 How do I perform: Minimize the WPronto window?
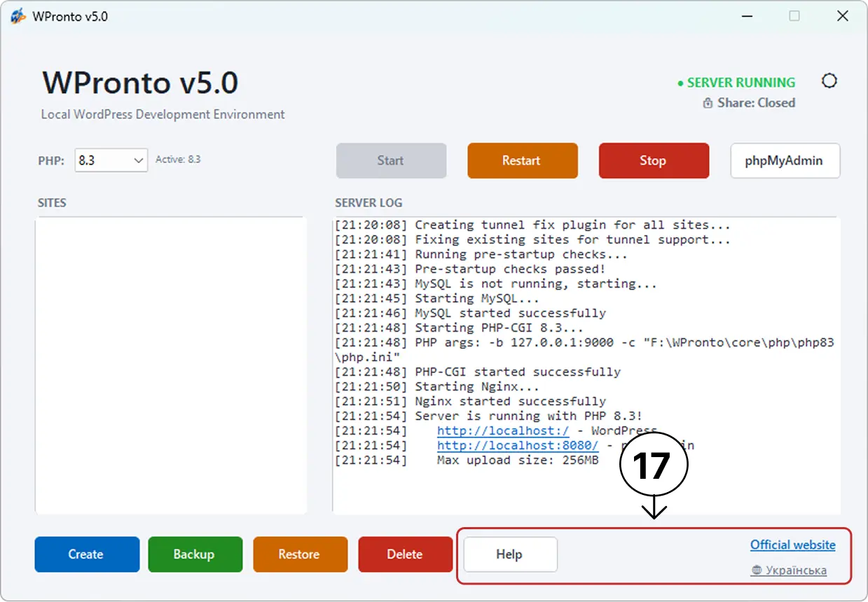(x=745, y=16)
